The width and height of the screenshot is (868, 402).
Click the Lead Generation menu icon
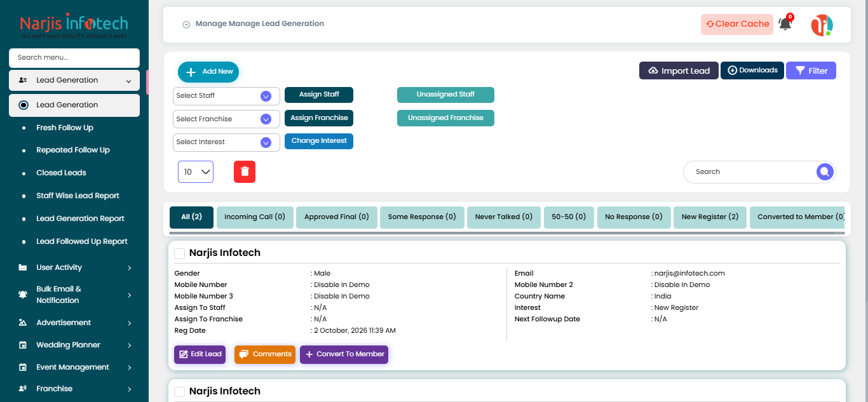tap(23, 81)
